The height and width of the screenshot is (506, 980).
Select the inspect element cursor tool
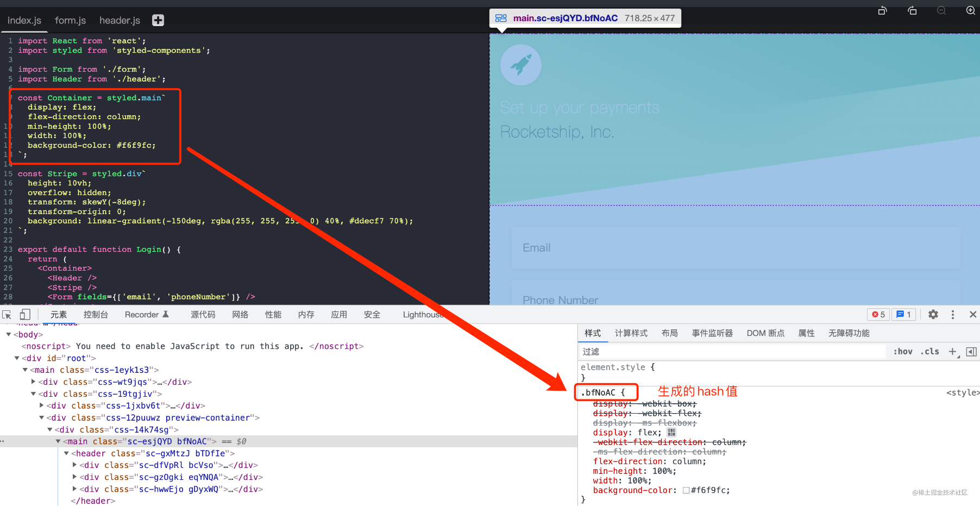7,315
